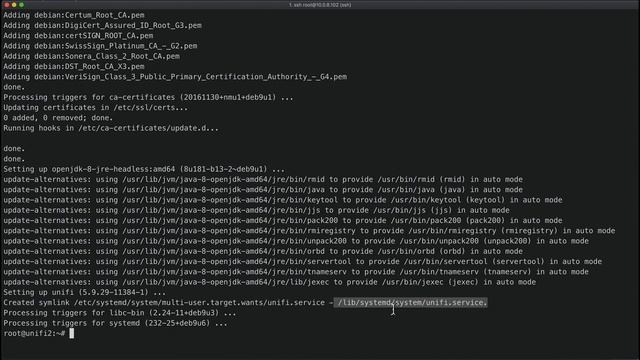Click the update-alternatives line for tnameserv
Screen dimensions: 640x360
click(x=296, y=272)
